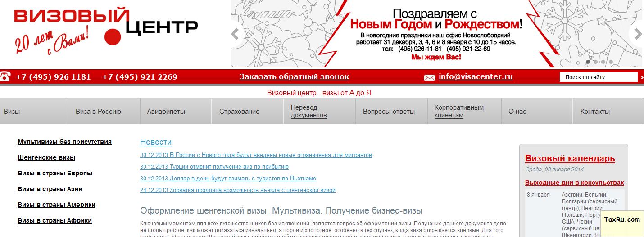Advance to next banner slide arrow
The image size is (644, 237).
click(638, 34)
